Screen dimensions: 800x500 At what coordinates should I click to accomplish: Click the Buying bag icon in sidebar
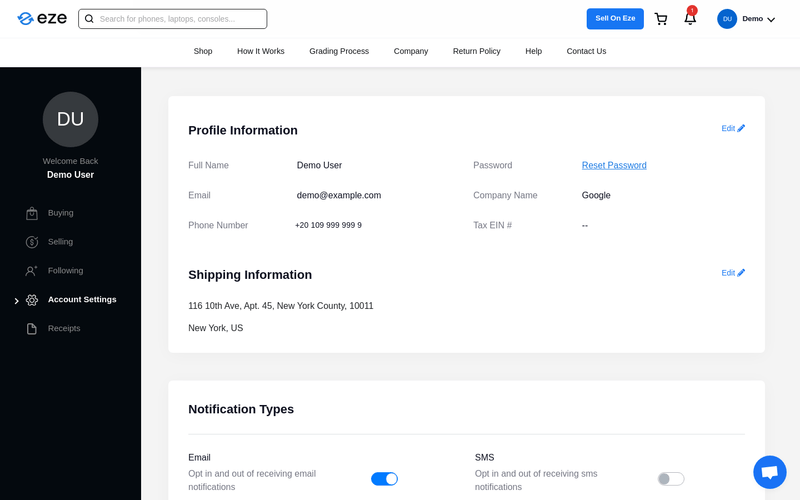(32, 213)
